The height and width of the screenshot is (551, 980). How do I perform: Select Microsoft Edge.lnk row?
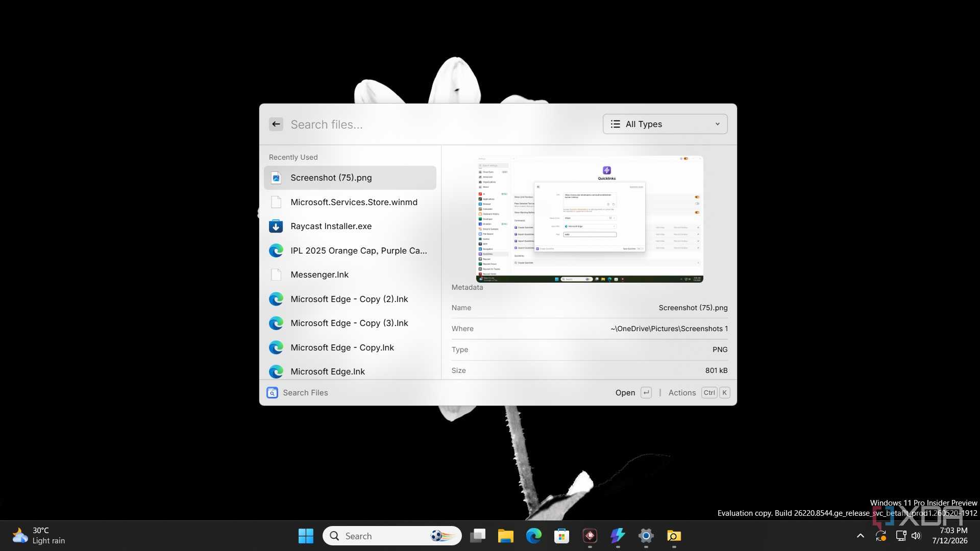[x=350, y=371]
